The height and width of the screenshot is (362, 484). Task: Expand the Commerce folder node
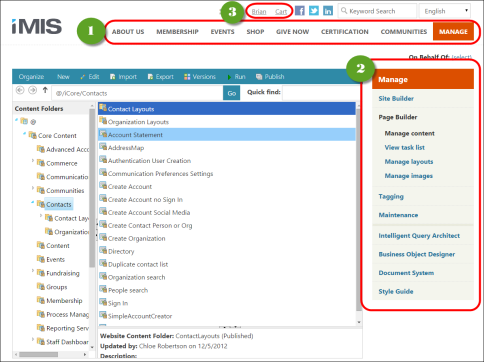pyautogui.click(x=33, y=161)
